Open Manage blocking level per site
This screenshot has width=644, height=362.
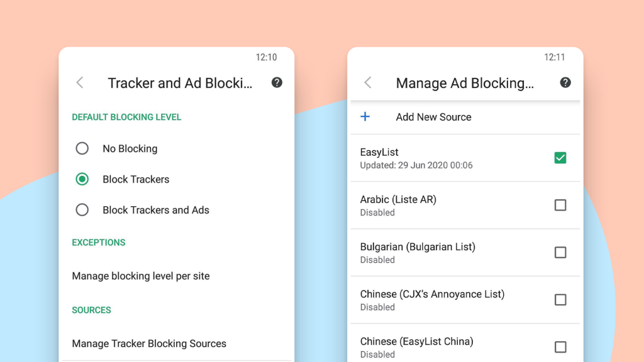[x=141, y=276]
